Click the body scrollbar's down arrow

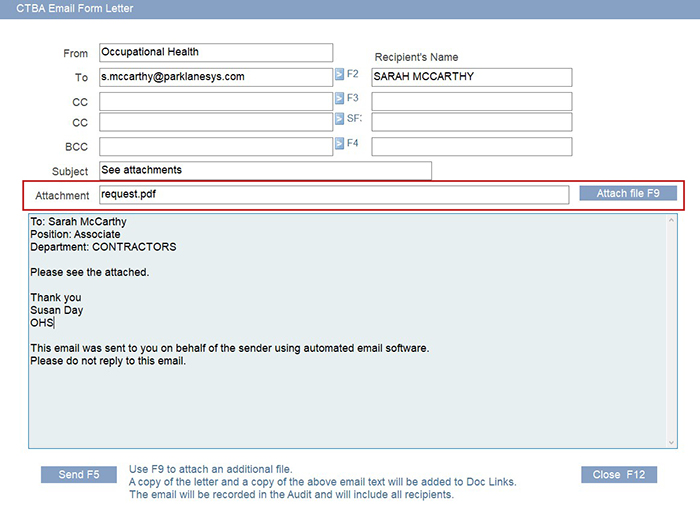[670, 441]
